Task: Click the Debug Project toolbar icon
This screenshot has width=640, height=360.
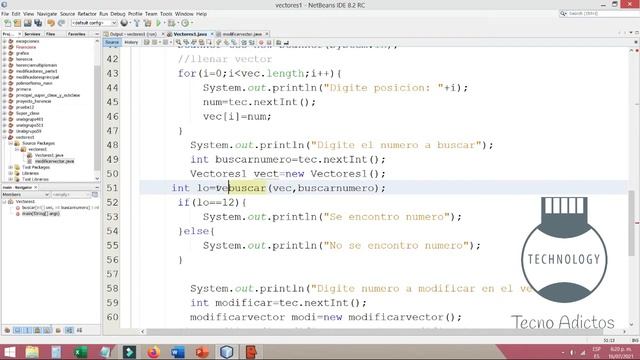Action: click(172, 23)
